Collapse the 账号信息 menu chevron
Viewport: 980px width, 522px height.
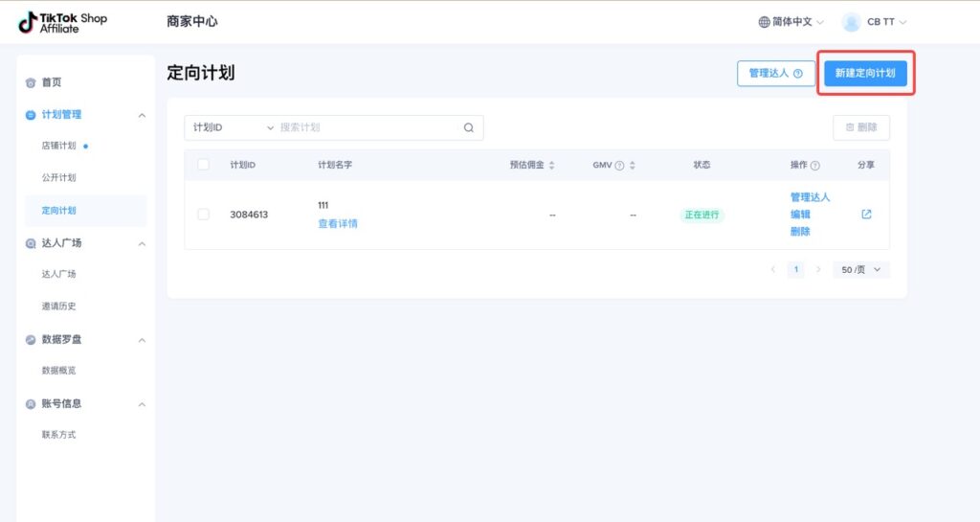[x=142, y=404]
